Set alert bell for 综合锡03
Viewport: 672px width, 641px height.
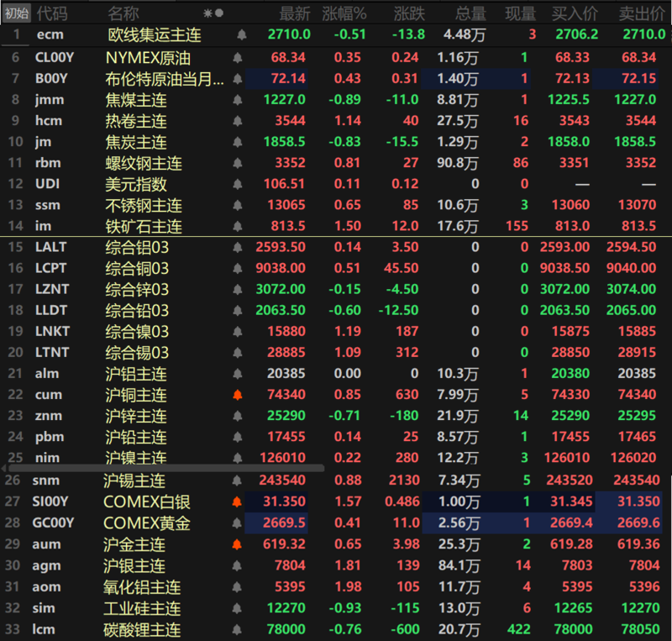tap(238, 353)
